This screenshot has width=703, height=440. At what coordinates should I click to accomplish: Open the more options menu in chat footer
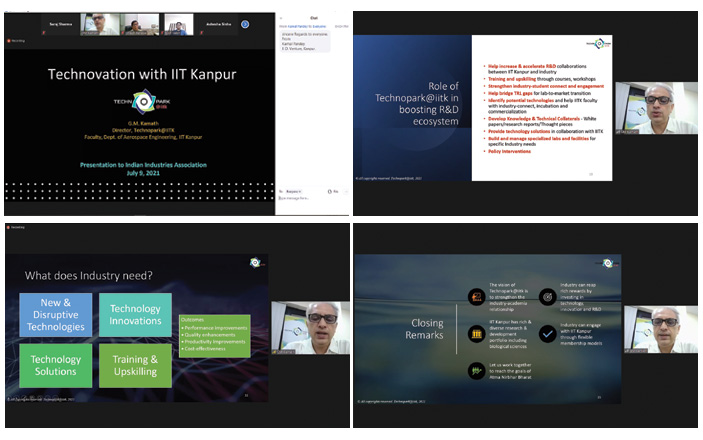(343, 187)
